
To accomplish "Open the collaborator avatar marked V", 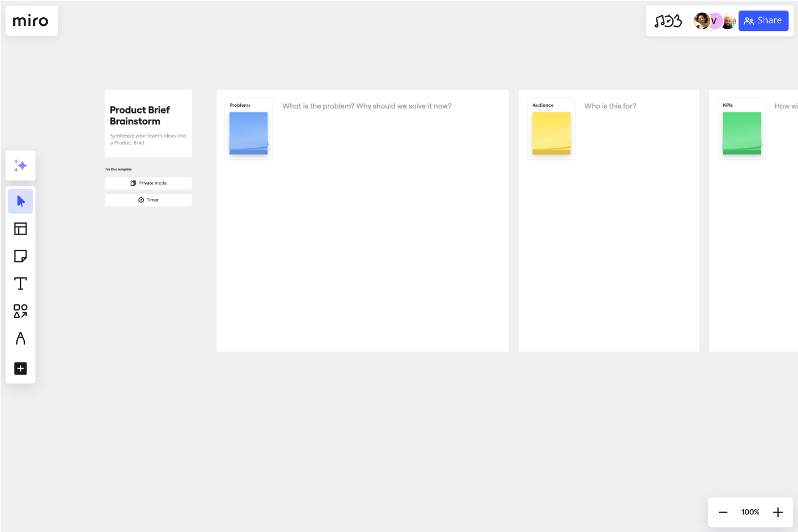I will pos(714,20).
